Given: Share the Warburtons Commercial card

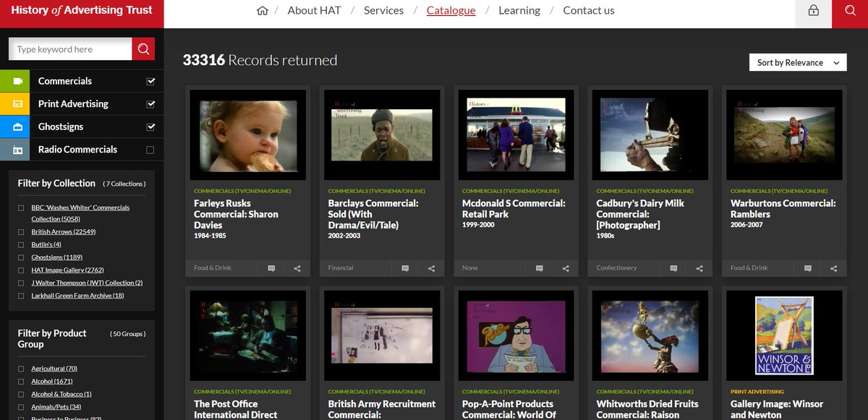Looking at the screenshot, I should [834, 268].
